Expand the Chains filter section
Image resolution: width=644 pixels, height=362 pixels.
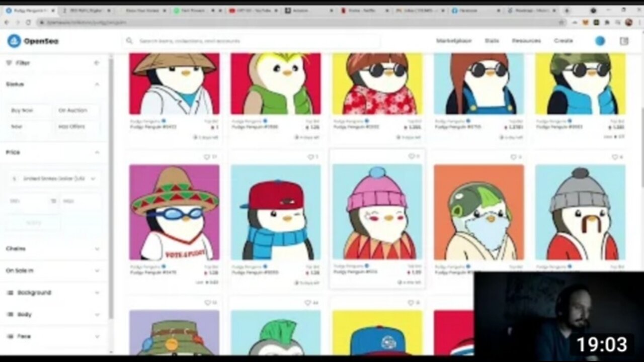click(x=97, y=249)
